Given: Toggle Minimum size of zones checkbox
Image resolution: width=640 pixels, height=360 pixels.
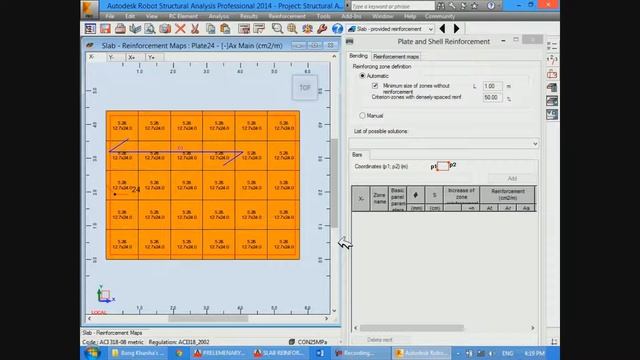Looking at the screenshot, I should pos(375,86).
